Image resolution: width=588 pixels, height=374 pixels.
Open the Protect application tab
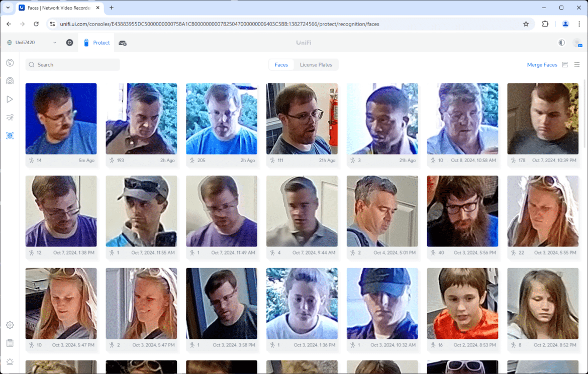[97, 43]
